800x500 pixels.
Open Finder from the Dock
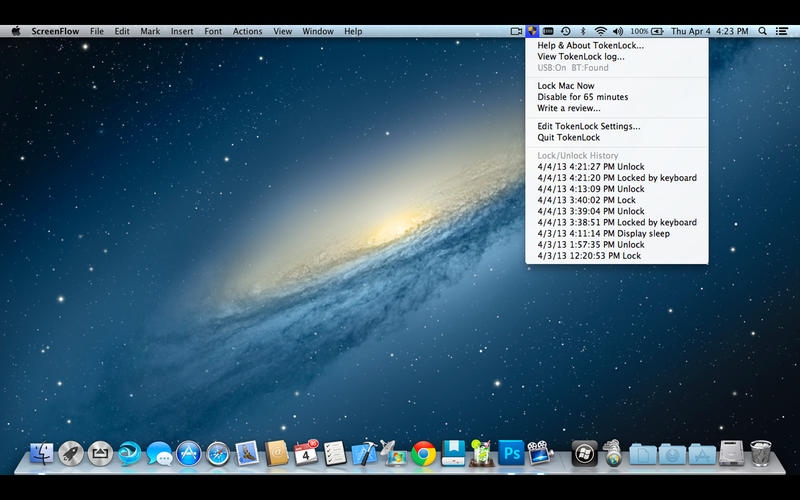[x=41, y=454]
